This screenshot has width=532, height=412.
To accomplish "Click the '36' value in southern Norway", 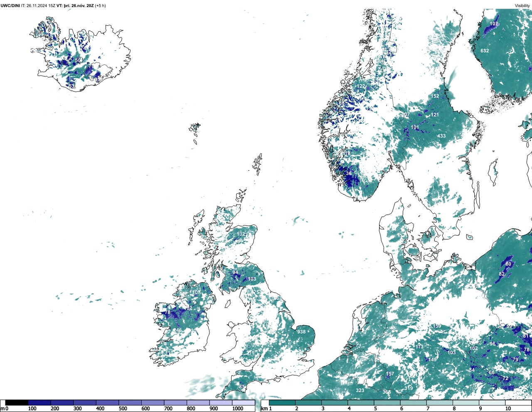I will tap(349, 173).
